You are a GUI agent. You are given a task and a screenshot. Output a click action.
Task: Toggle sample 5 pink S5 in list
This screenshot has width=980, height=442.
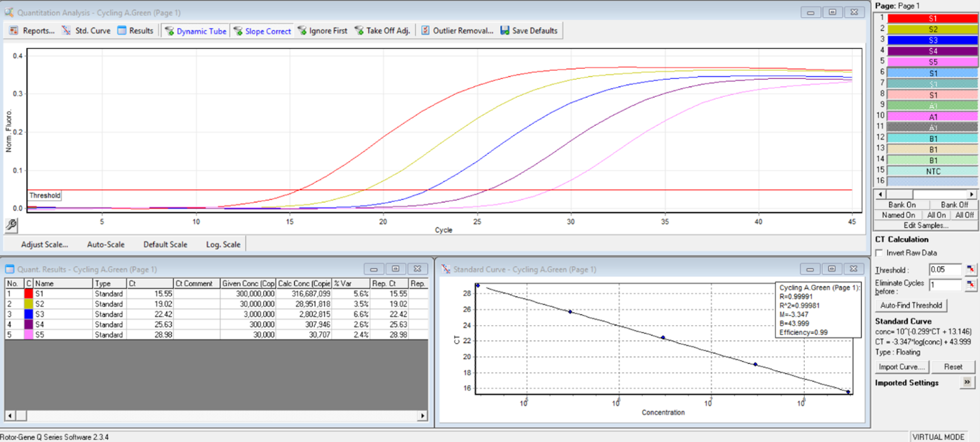[x=932, y=62]
